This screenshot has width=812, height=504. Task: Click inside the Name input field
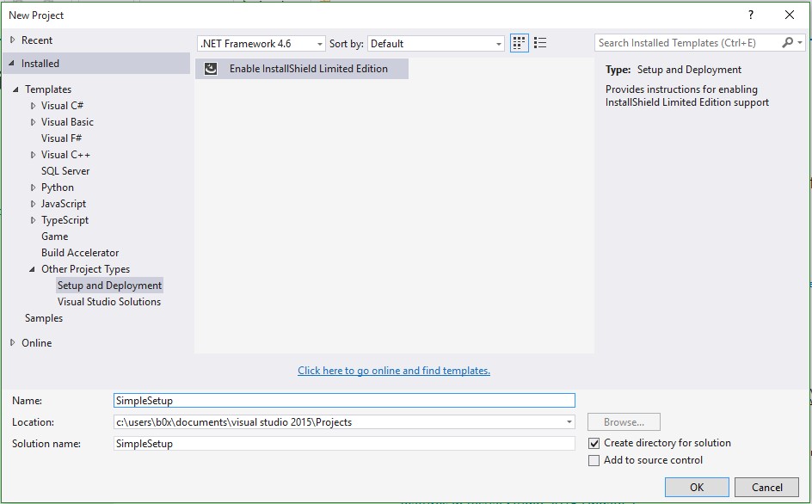click(x=344, y=400)
